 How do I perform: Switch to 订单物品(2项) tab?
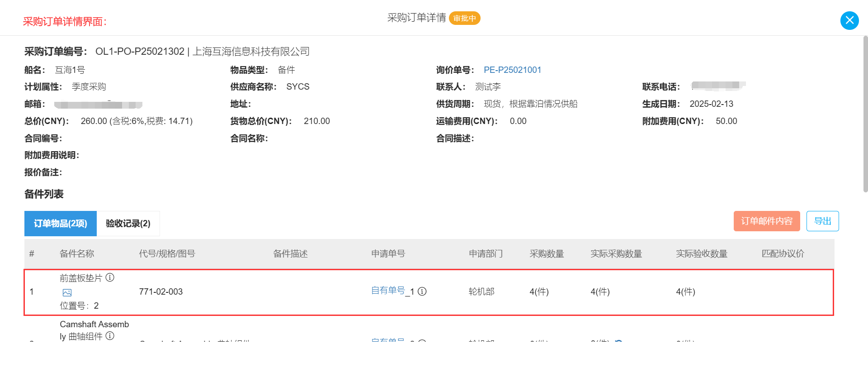tap(61, 224)
